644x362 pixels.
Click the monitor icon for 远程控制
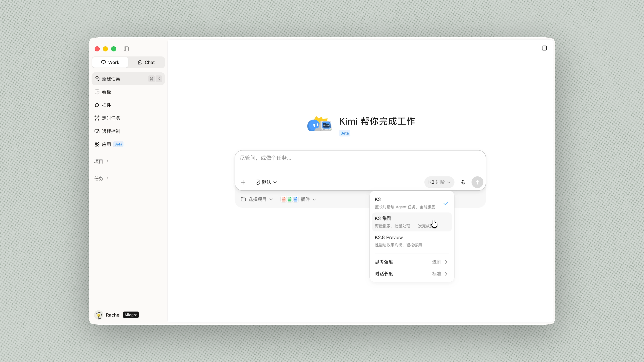coord(97,131)
